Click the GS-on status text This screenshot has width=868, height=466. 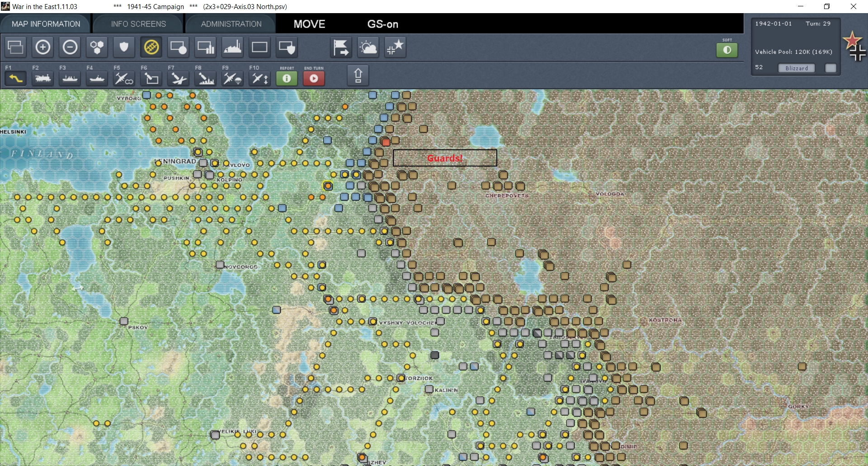coord(382,24)
